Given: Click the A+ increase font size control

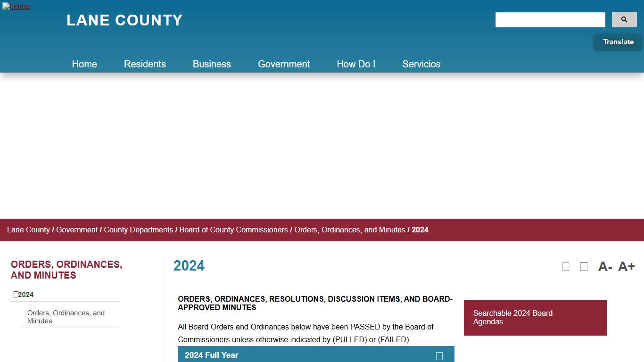Looking at the screenshot, I should 627,266.
